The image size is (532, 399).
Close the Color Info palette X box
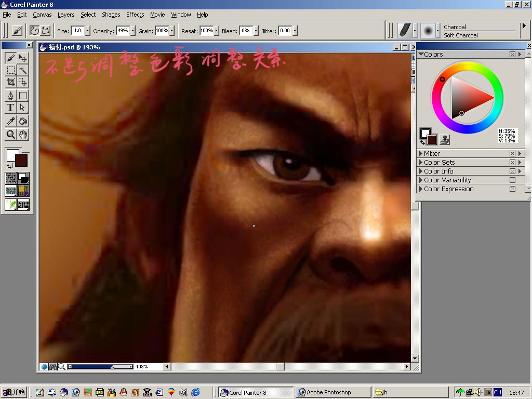point(512,171)
